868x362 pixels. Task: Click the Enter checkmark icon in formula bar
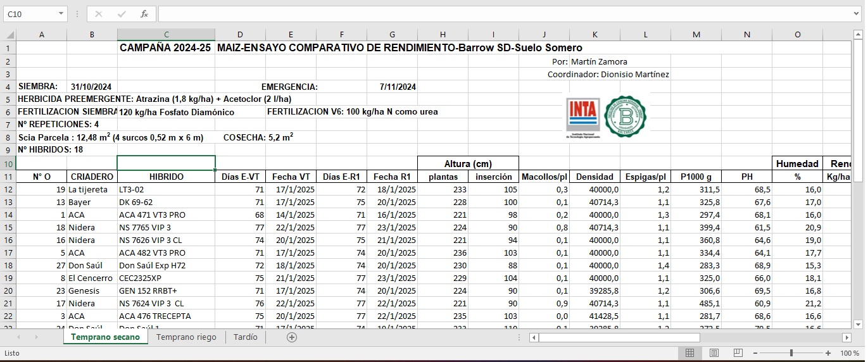pyautogui.click(x=122, y=14)
